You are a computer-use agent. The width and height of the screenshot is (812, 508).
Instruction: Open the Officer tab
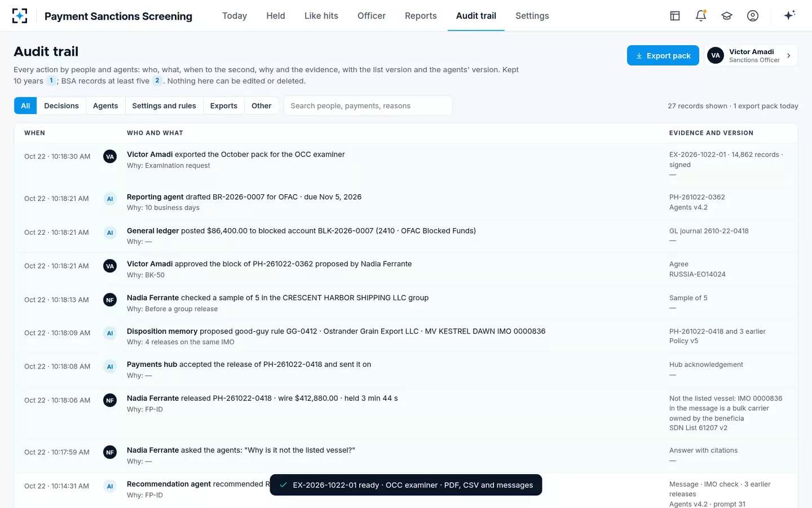click(372, 16)
